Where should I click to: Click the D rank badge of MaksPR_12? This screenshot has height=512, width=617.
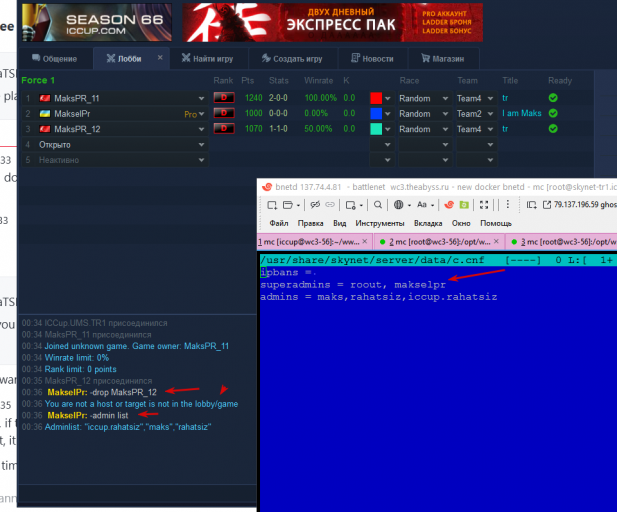[224, 129]
